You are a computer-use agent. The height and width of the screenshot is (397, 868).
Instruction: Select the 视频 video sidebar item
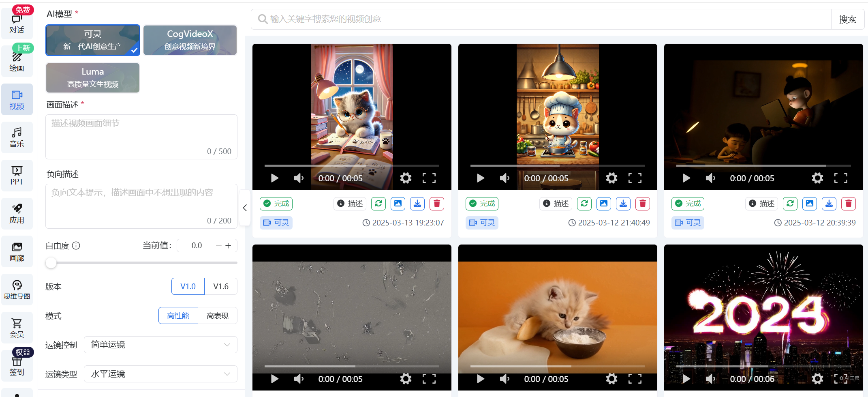[17, 100]
